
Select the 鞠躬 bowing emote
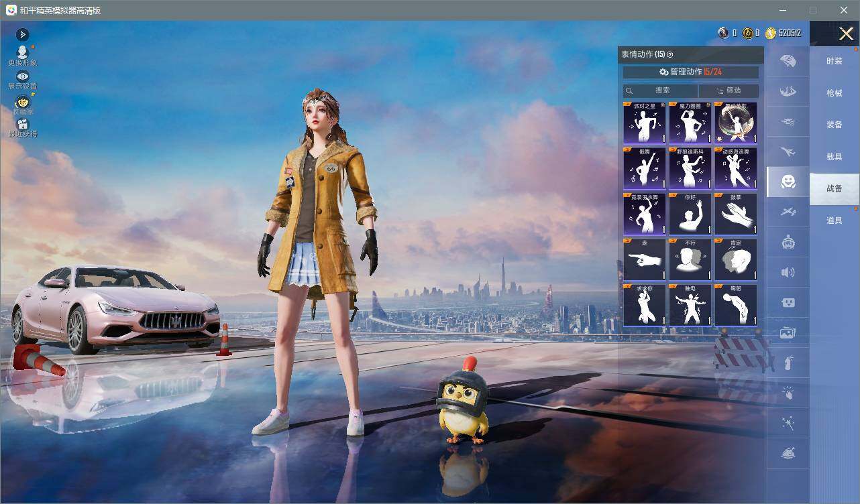pos(736,305)
